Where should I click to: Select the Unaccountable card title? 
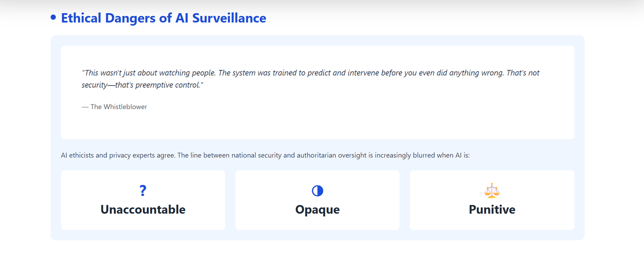click(x=143, y=210)
